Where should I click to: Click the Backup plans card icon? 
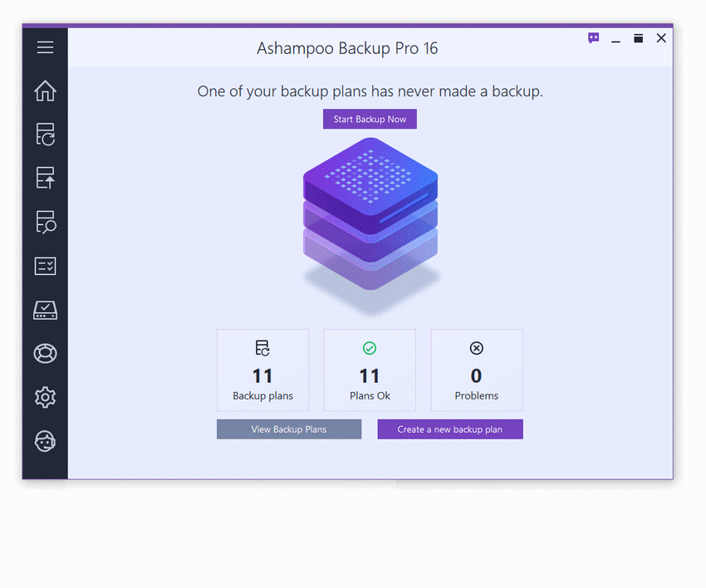(x=262, y=348)
